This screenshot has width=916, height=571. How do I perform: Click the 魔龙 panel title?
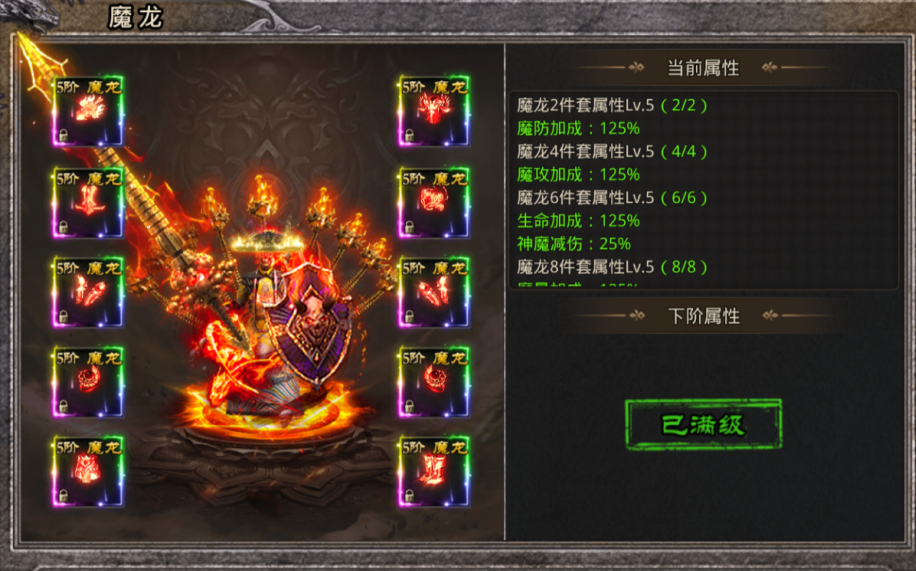(135, 17)
